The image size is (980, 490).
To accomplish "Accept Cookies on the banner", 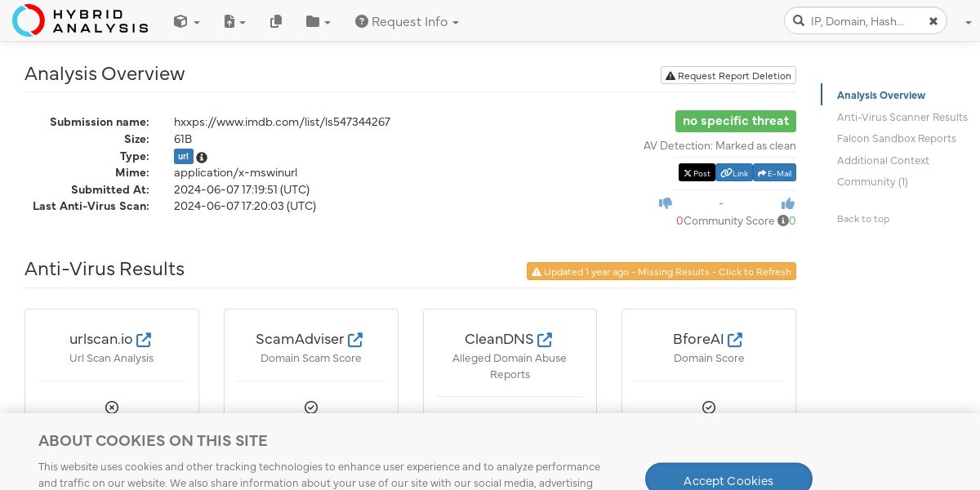I will tap(728, 480).
